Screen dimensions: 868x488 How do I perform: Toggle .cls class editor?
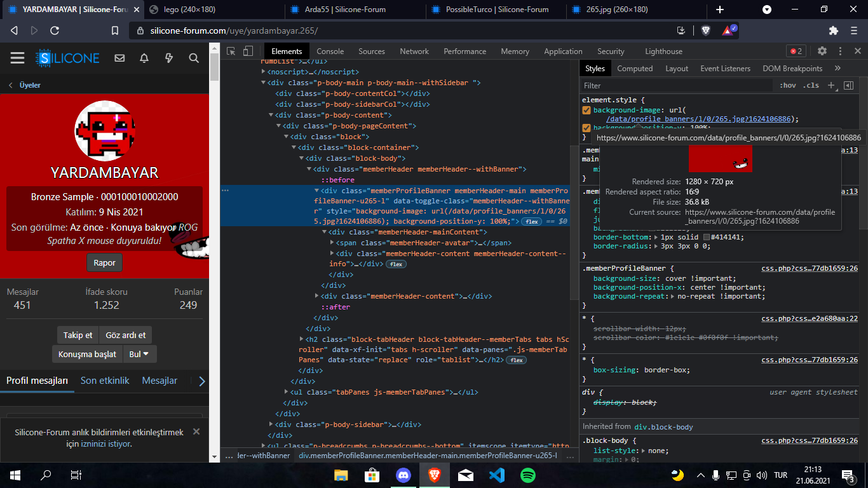(x=811, y=86)
